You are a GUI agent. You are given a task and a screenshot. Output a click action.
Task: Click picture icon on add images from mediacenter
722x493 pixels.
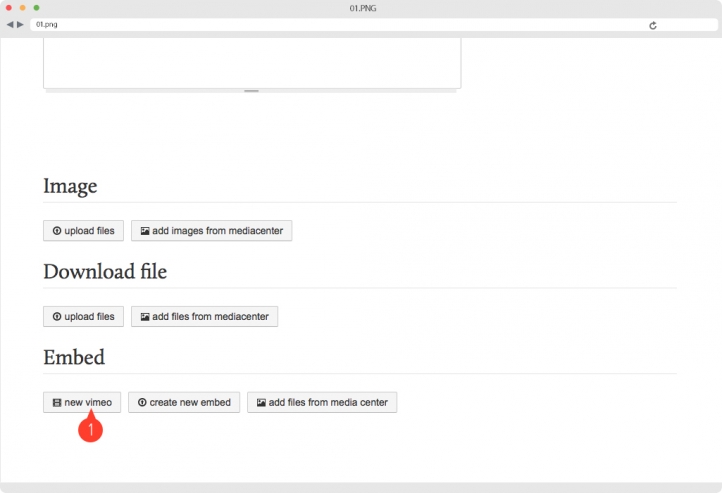(145, 231)
